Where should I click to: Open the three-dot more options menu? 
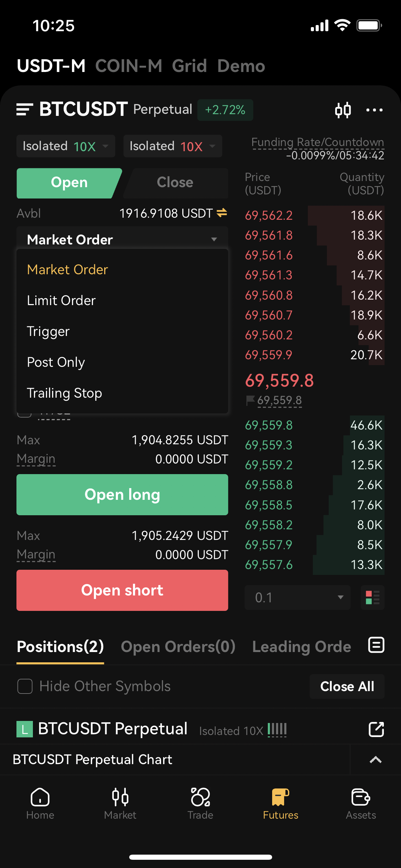(374, 110)
